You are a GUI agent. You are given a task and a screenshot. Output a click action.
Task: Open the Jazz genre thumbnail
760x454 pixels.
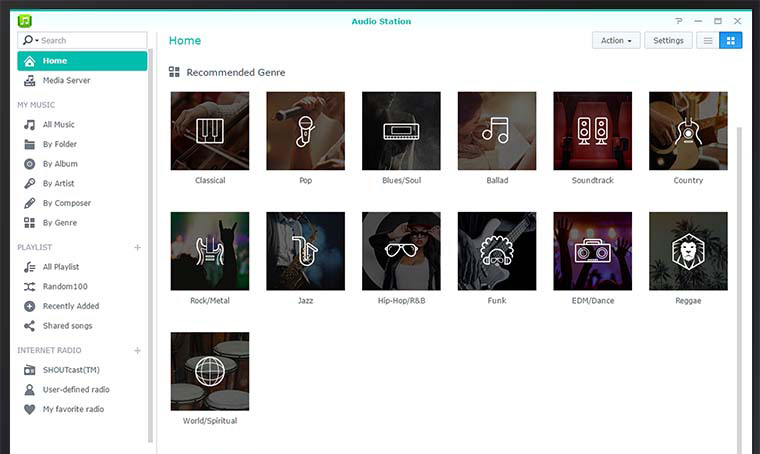(305, 251)
